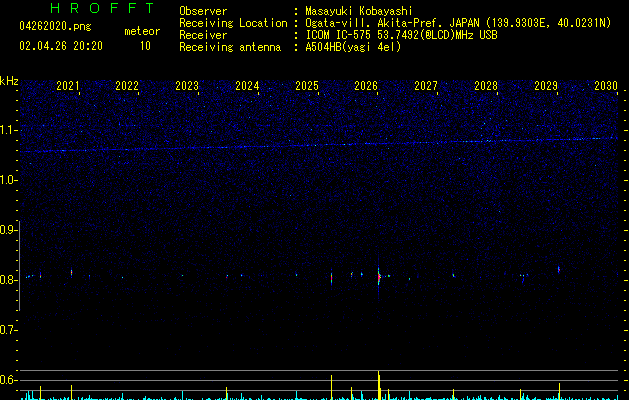The height and width of the screenshot is (400, 629).
Task: Click the Observer label
Action: (x=203, y=11)
